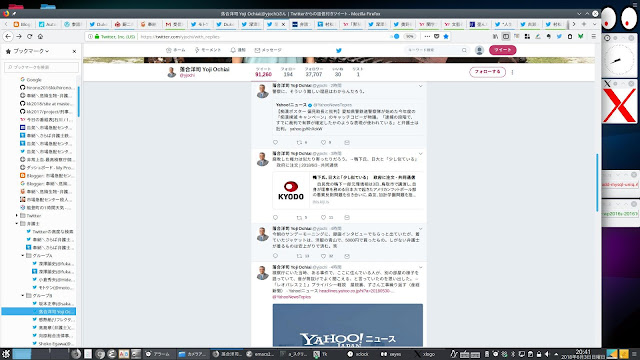Close the bookmarks sidebar with the X
This screenshot has height=360, width=640.
pos(74,51)
